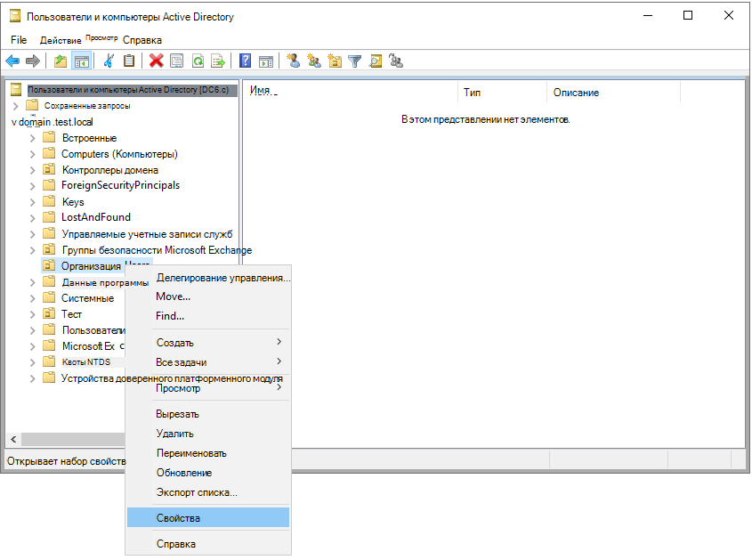
Task: Create a new user with toolbar icon
Action: [293, 61]
